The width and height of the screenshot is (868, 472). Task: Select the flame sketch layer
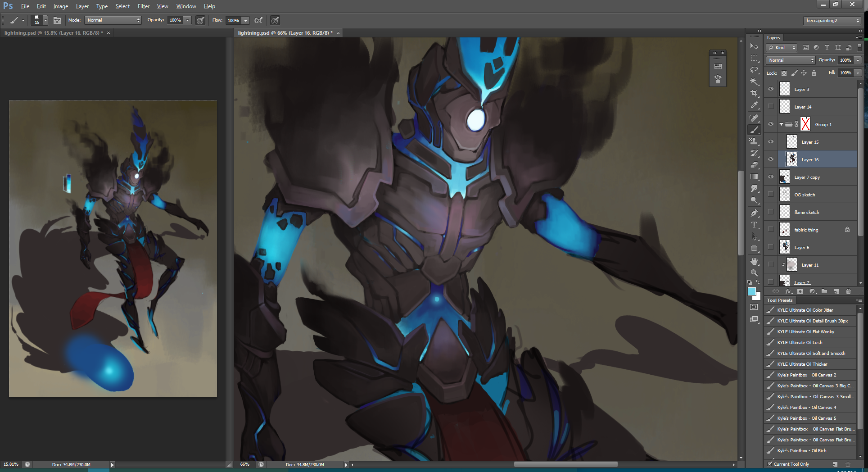coord(811,212)
